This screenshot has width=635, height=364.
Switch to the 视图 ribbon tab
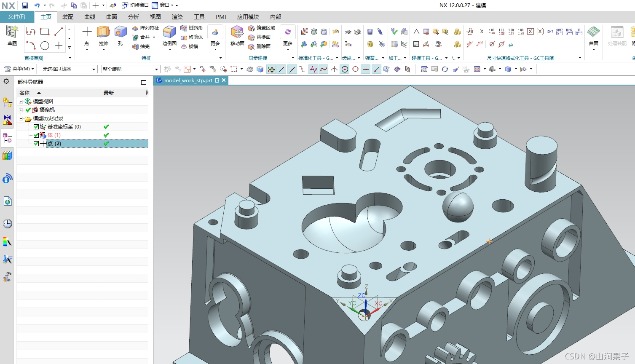click(x=155, y=17)
